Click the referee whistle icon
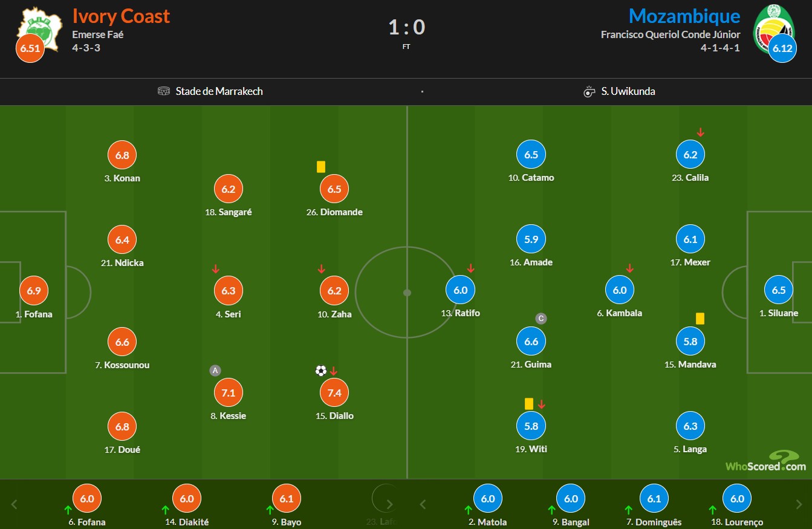 coord(590,91)
